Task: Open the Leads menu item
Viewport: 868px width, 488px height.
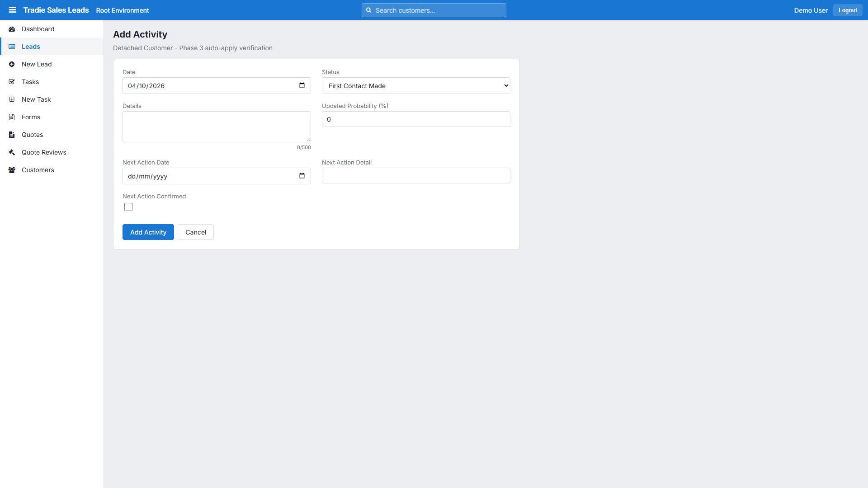Action: pyautogui.click(x=52, y=47)
